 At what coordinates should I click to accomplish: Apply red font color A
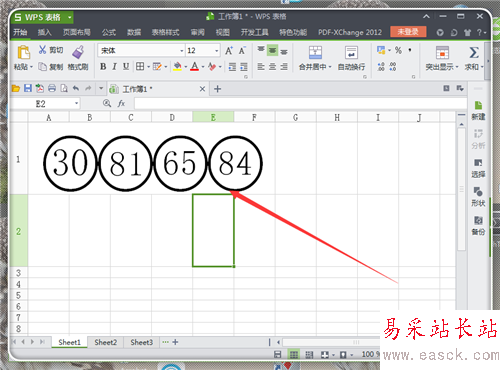click(195, 67)
